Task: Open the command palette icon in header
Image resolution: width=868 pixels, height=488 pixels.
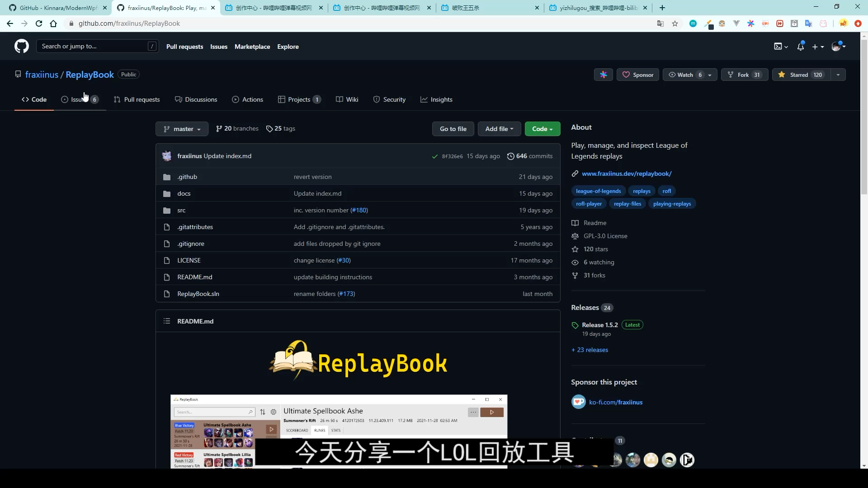Action: pos(781,46)
